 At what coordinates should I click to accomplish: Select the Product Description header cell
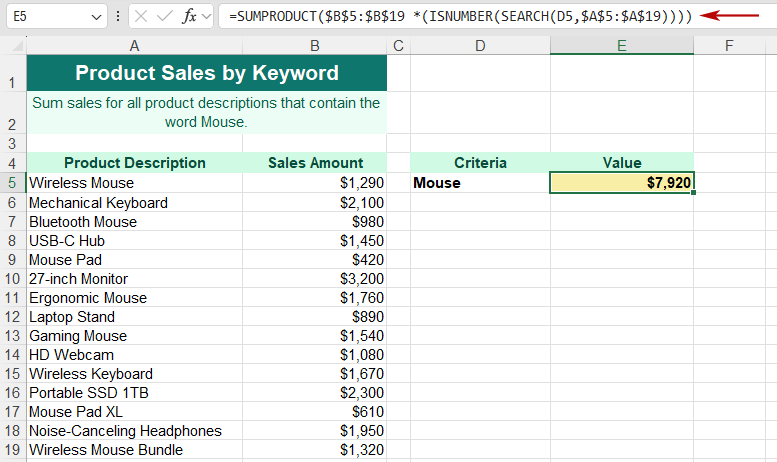click(134, 163)
